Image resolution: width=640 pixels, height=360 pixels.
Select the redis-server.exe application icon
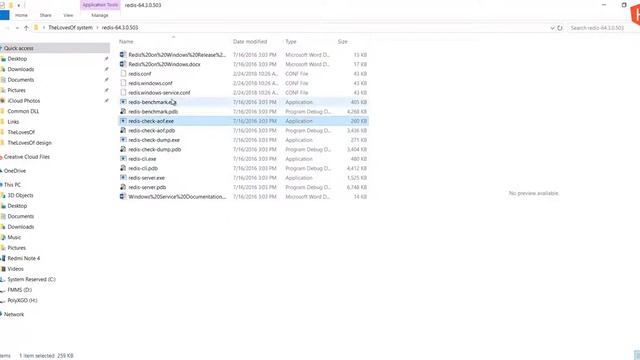tap(123, 178)
